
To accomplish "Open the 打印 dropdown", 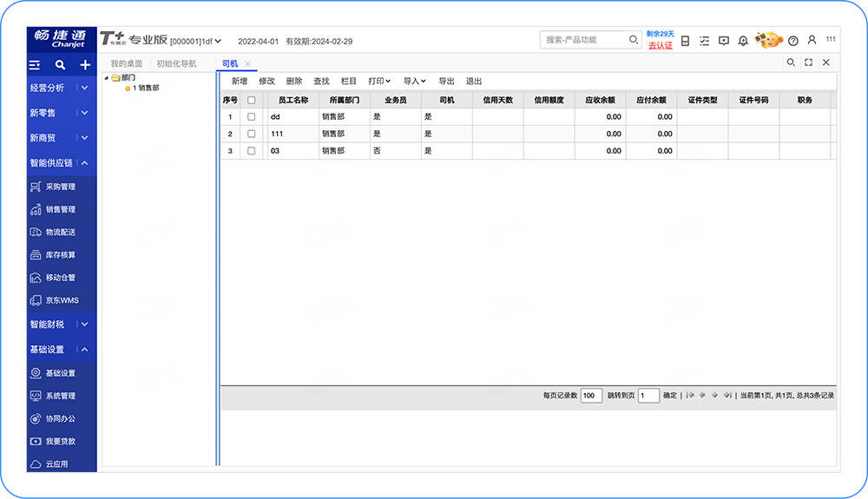I will (x=379, y=82).
